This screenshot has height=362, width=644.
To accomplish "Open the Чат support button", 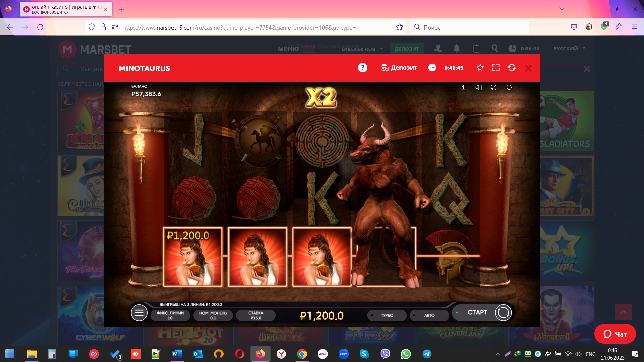I will click(615, 334).
